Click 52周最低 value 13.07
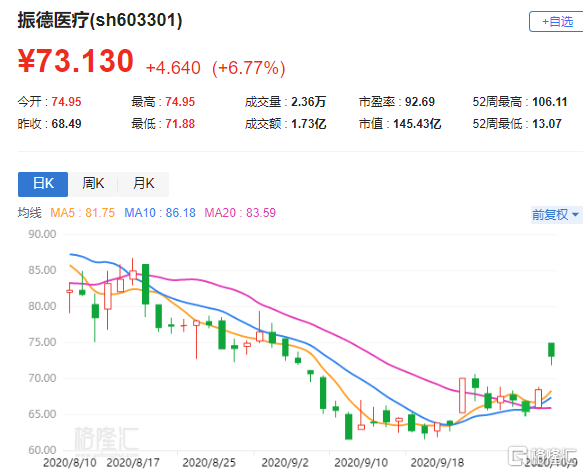 [547, 124]
